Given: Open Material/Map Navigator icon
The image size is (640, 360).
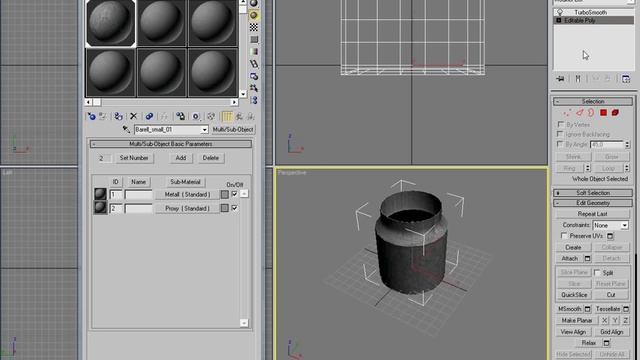Looking at the screenshot, I should pyautogui.click(x=254, y=100).
